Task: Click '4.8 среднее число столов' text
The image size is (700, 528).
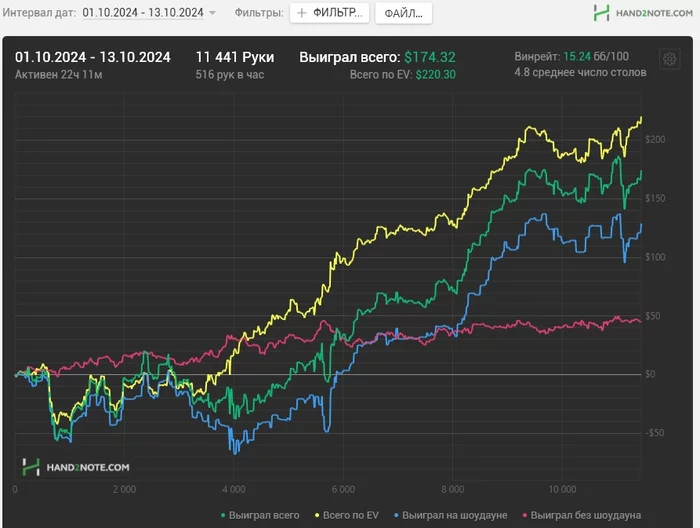Action: 580,72
